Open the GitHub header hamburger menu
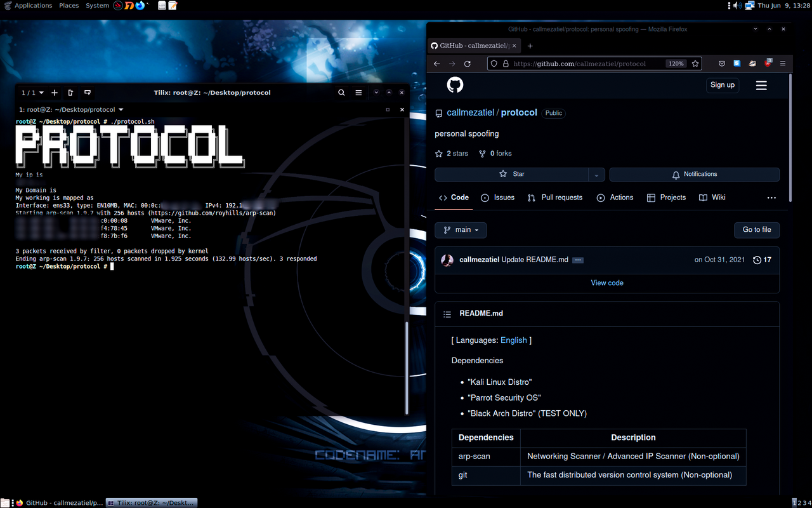Screen dimensions: 812x508 pos(762,85)
